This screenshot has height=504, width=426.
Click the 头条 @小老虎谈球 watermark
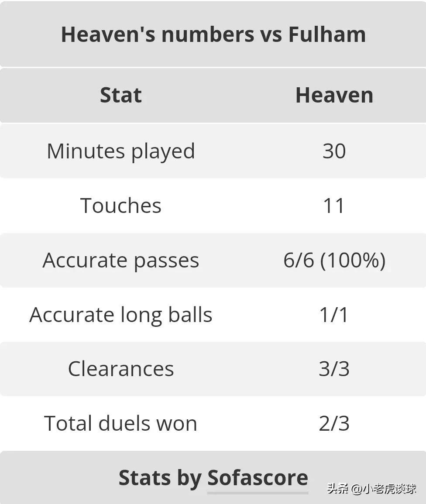(372, 489)
